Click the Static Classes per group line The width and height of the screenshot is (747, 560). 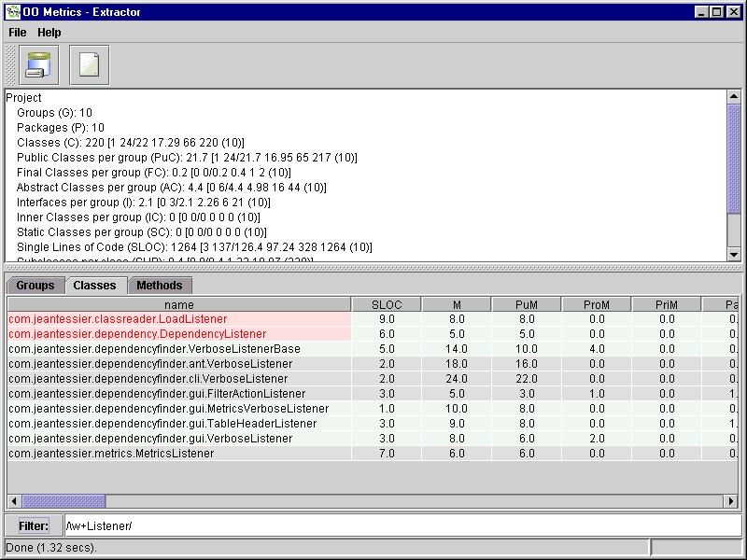coord(142,231)
